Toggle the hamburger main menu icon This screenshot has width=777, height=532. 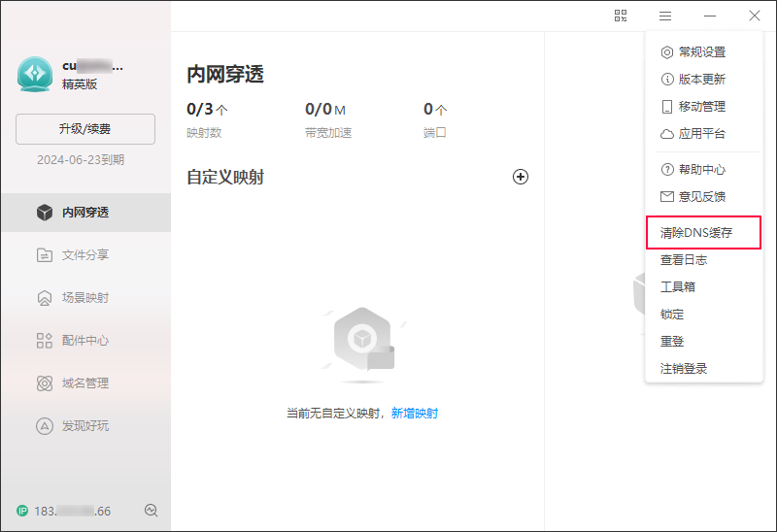click(665, 16)
